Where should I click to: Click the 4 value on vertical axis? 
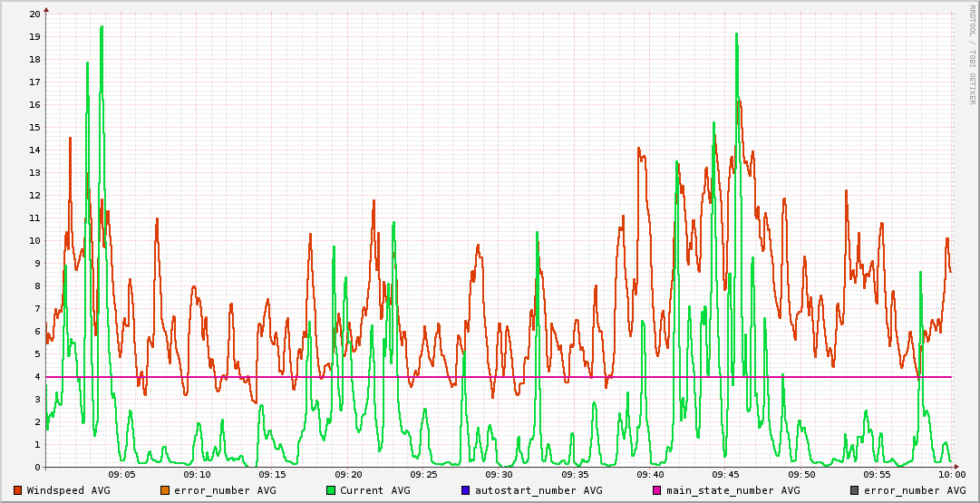click(x=37, y=376)
